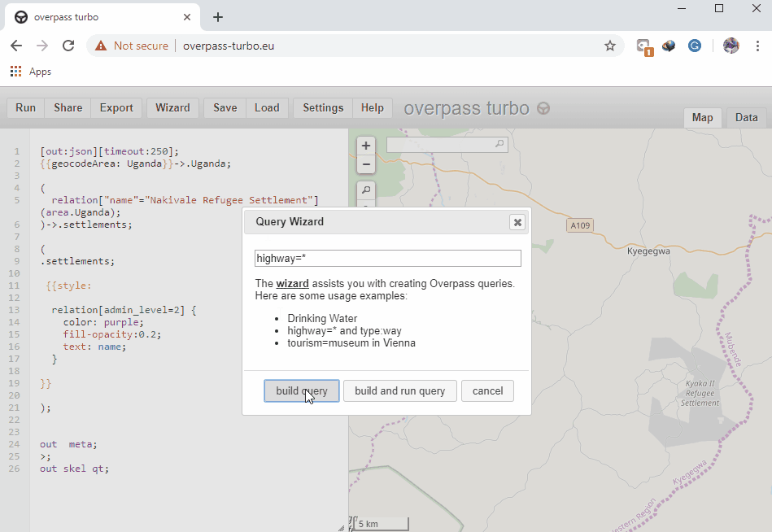The height and width of the screenshot is (532, 772).
Task: Follow the wizard help link
Action: click(292, 284)
